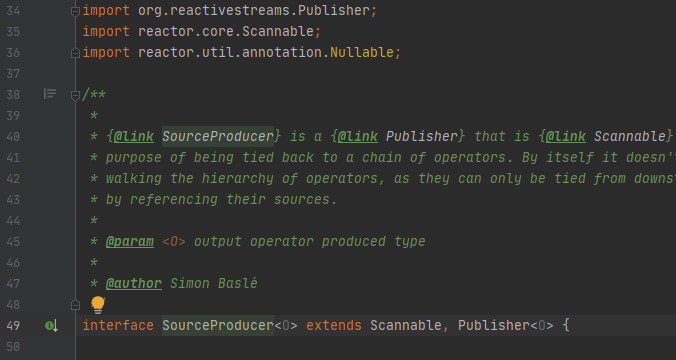This screenshot has height=360, width=676.
Task: Collapse the import block fold marker at line 34
Action: (x=75, y=11)
